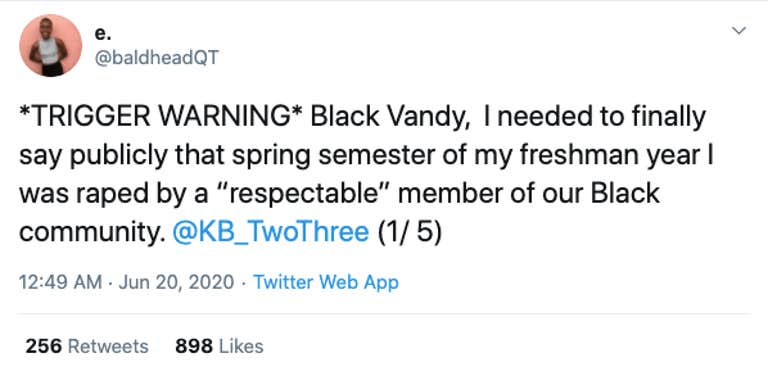Open the mentioned @KB_TwoThree profile

[271, 232]
